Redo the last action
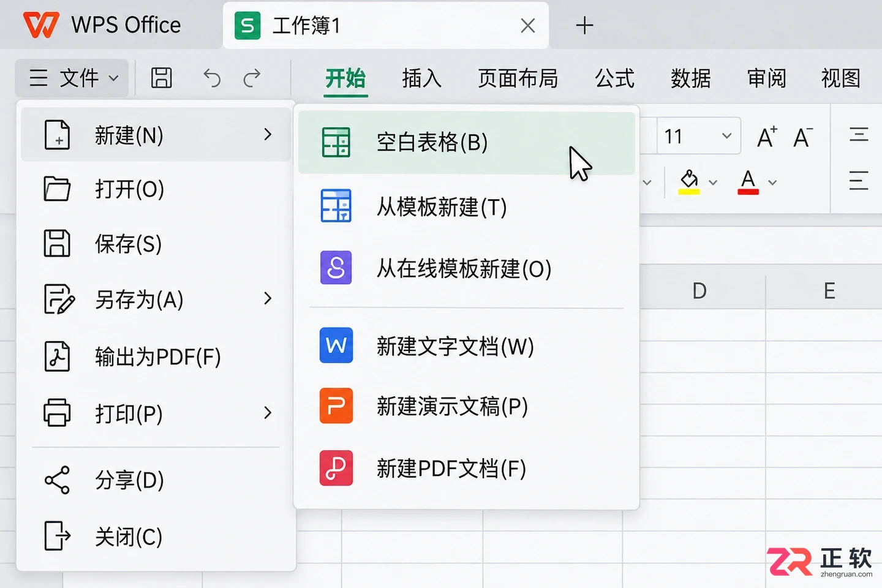882x588 pixels. point(252,78)
